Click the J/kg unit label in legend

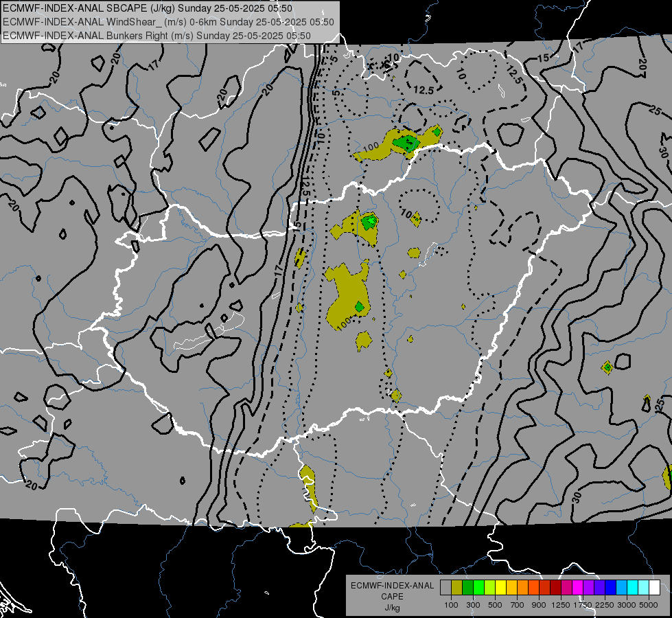coord(392,608)
